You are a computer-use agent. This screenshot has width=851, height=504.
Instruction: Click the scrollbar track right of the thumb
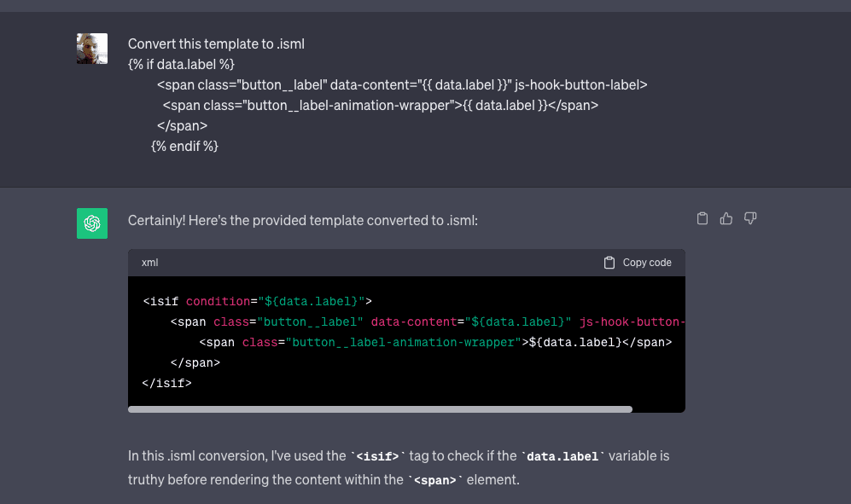658,409
